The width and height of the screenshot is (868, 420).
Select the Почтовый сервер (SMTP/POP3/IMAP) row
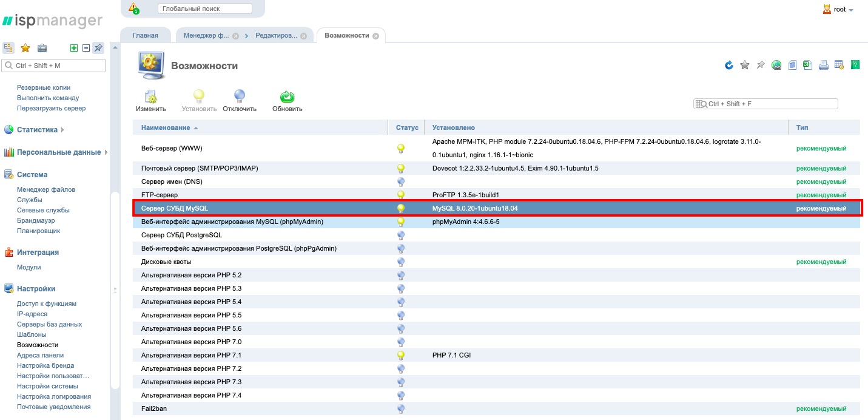click(x=496, y=168)
